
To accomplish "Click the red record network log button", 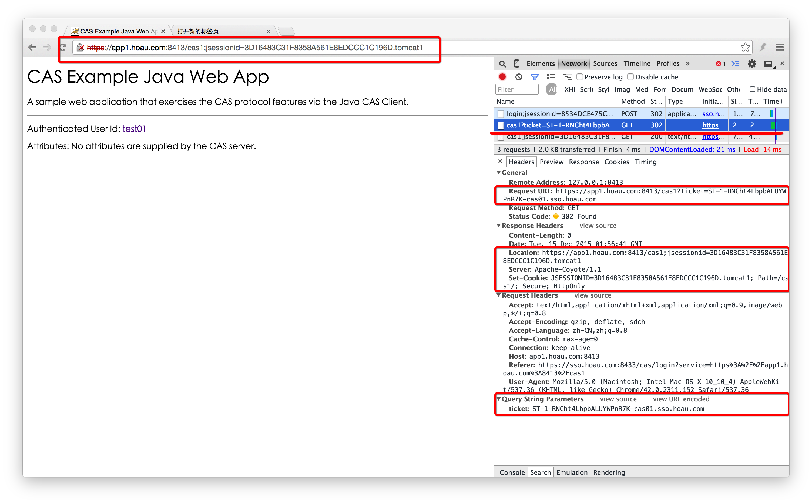I will click(502, 77).
